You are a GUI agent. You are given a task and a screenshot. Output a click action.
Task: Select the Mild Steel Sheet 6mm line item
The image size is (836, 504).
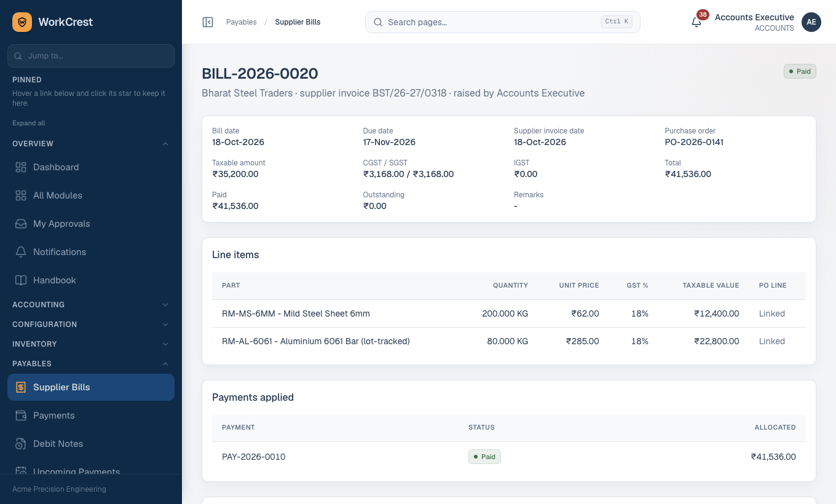pyautogui.click(x=509, y=313)
